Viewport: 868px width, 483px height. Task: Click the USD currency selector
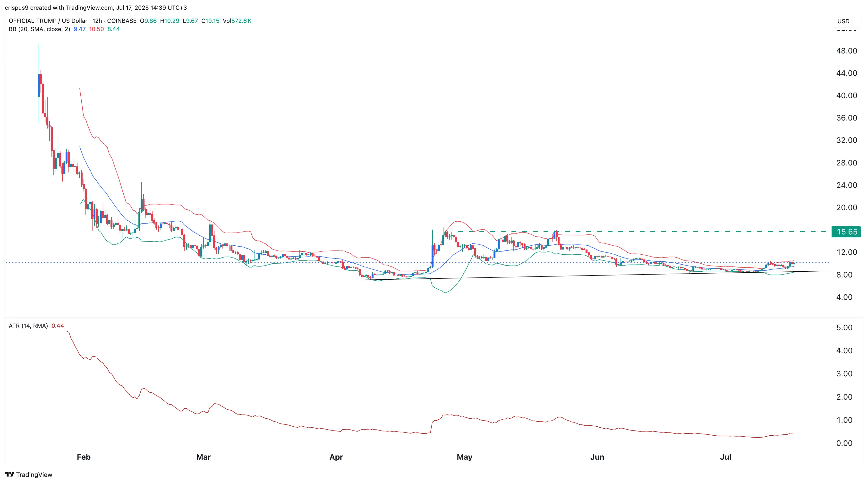846,21
